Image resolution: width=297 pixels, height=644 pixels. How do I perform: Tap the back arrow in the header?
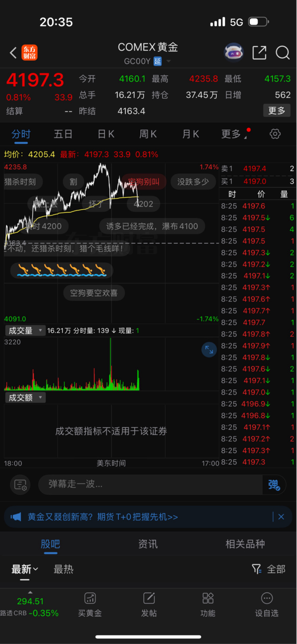(13, 53)
